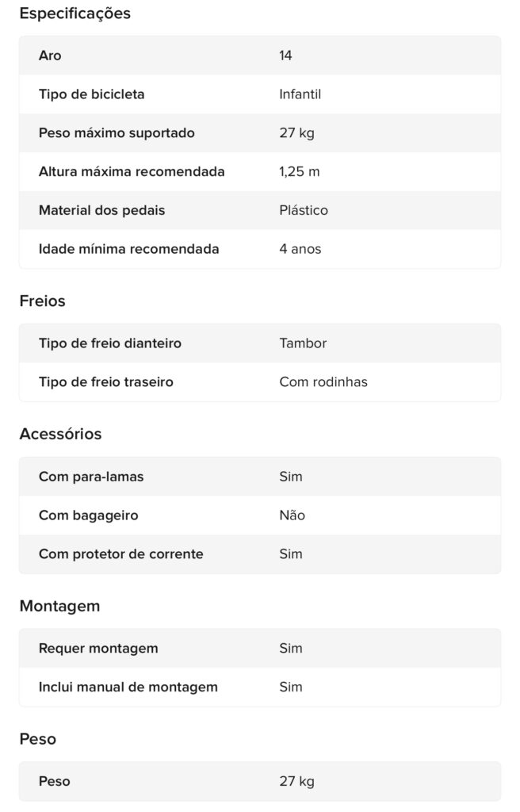
Task: Select the Com protetor de corrente label
Action: click(x=120, y=554)
